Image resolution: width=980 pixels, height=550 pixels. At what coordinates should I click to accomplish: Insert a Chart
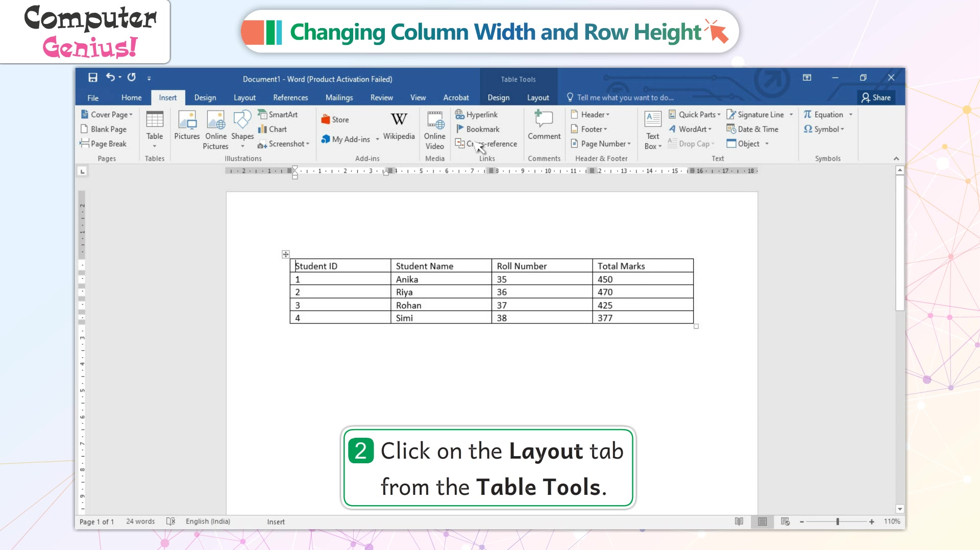coord(273,129)
